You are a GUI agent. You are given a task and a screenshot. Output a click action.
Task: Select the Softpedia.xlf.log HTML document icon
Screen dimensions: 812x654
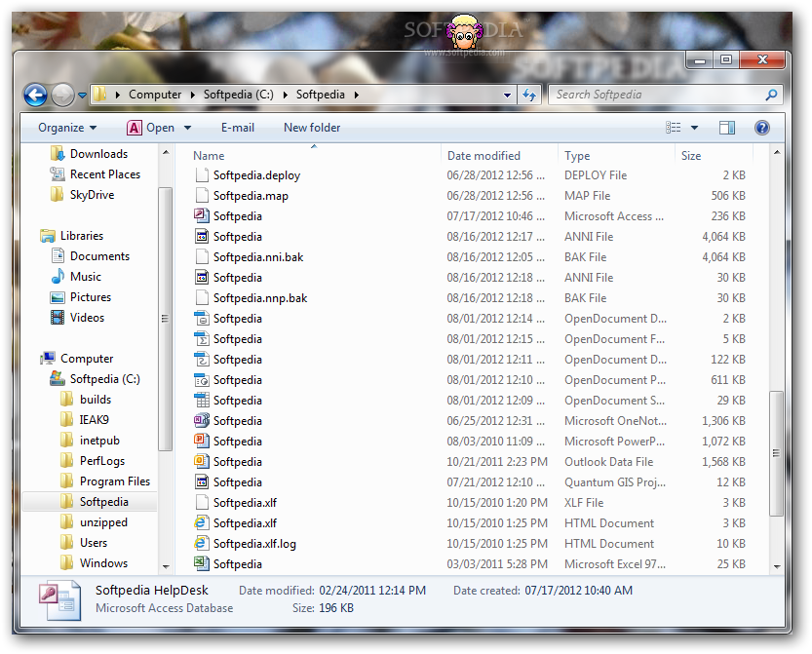pyautogui.click(x=202, y=543)
